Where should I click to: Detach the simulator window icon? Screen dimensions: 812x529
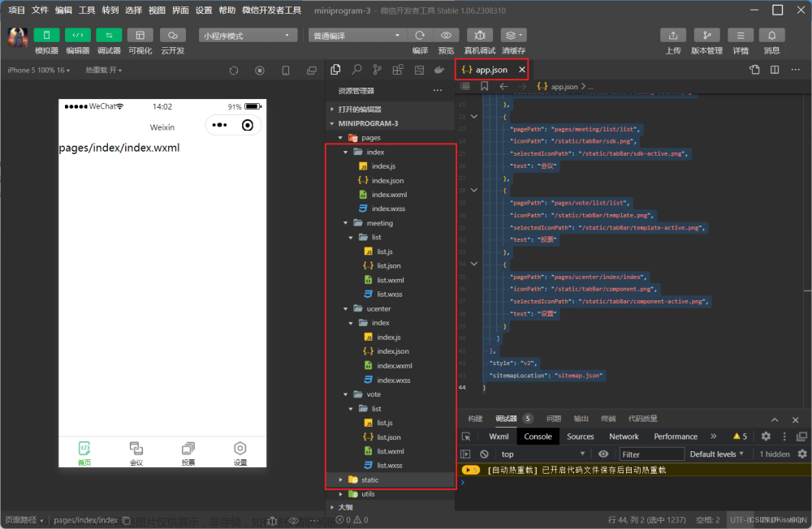click(311, 71)
